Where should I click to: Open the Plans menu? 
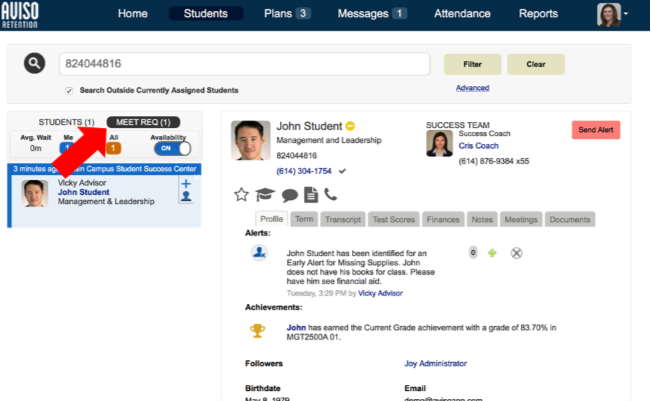click(287, 13)
